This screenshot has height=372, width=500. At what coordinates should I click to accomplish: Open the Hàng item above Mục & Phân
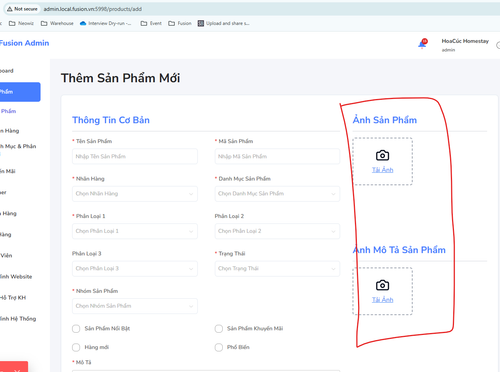pos(10,131)
